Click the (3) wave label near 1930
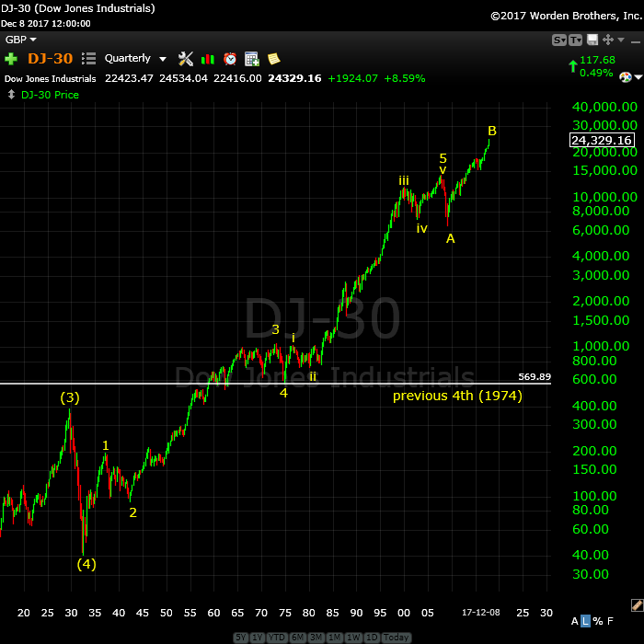Image resolution: width=644 pixels, height=644 pixels. [70, 397]
